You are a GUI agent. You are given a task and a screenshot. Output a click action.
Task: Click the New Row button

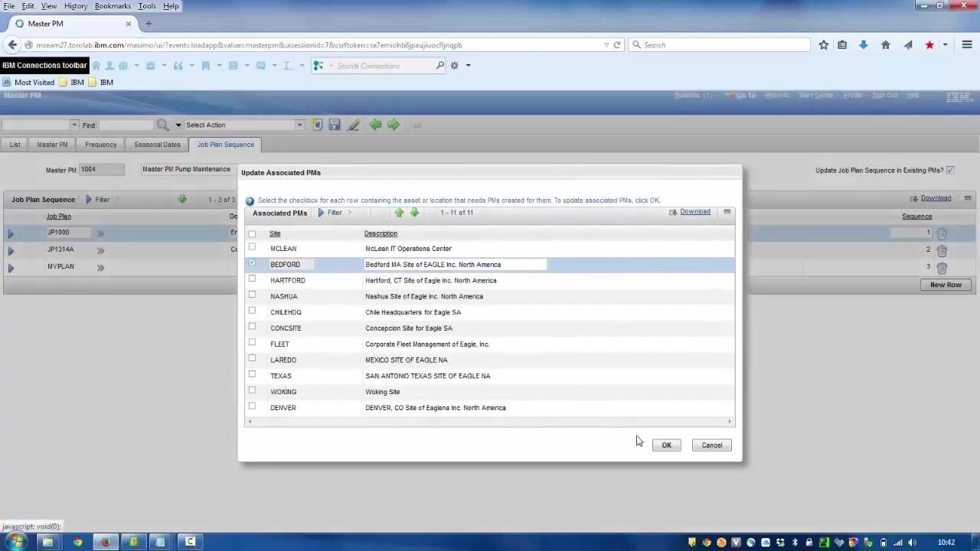point(946,285)
